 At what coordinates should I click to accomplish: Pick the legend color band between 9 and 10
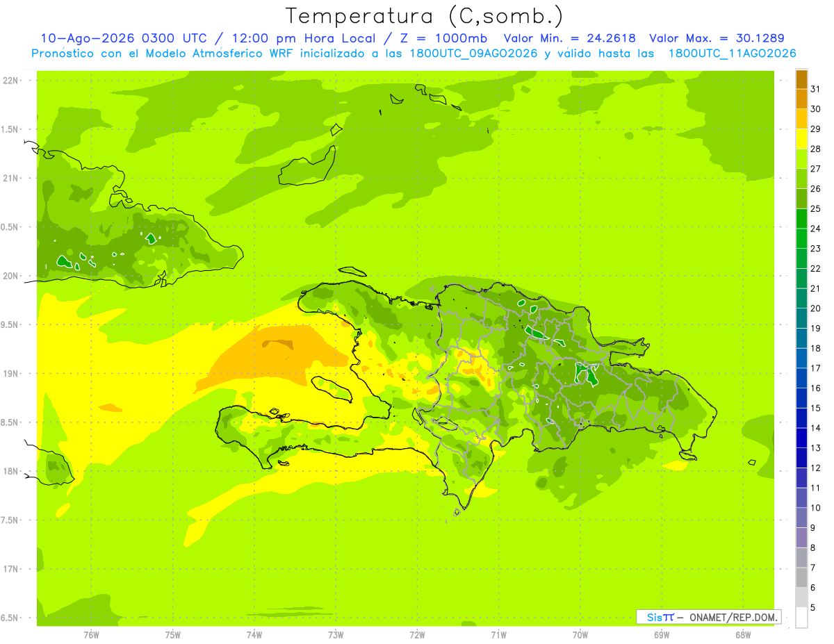coord(801,518)
